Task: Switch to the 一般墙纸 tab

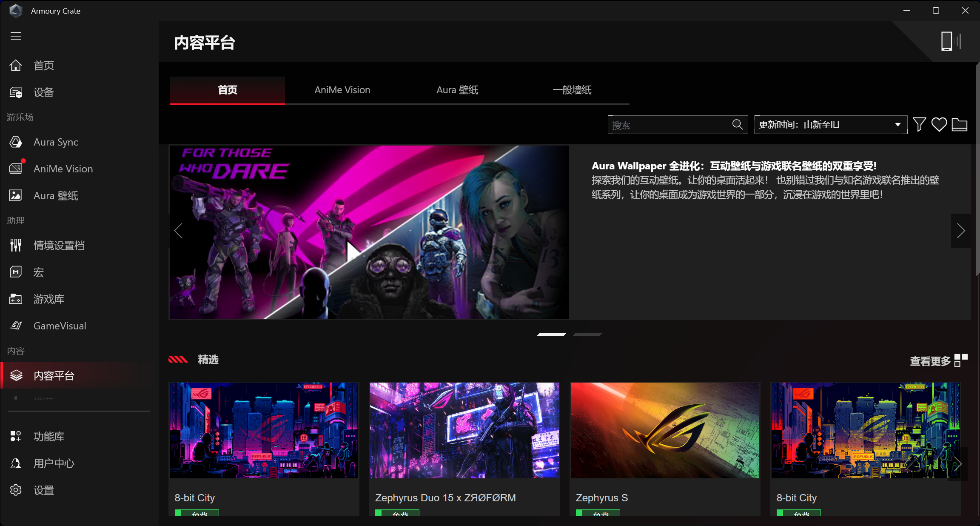Action: (x=572, y=90)
